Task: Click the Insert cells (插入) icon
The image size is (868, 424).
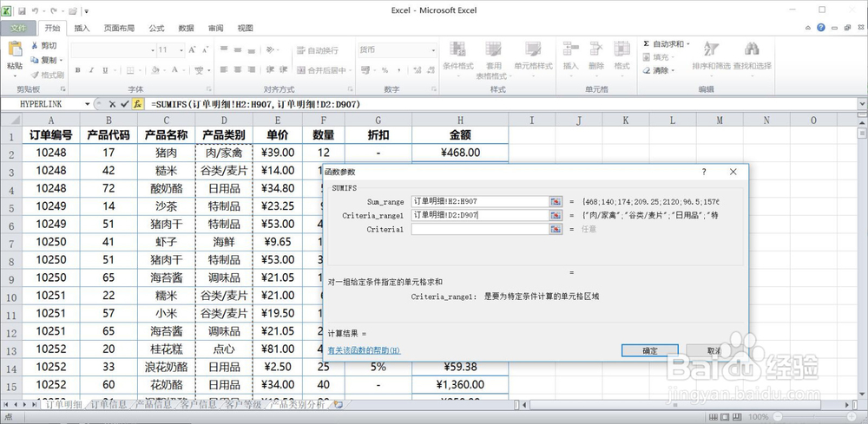Action: (571, 49)
